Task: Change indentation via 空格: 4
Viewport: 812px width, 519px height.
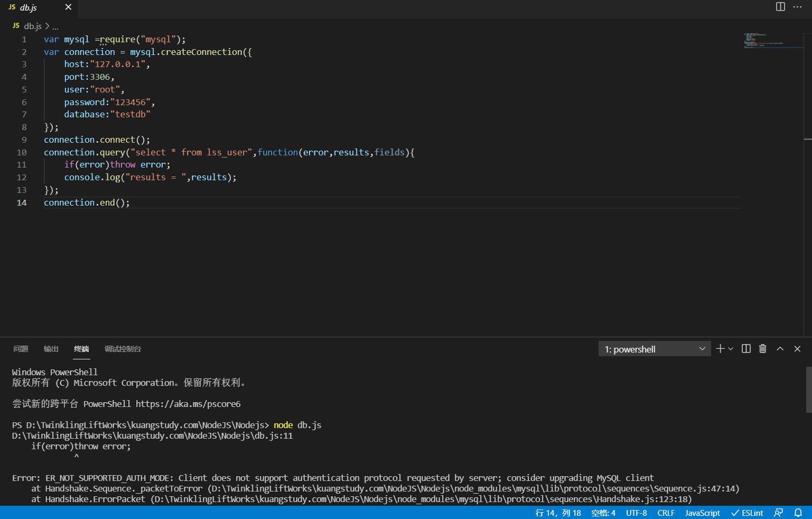Action: [603, 513]
